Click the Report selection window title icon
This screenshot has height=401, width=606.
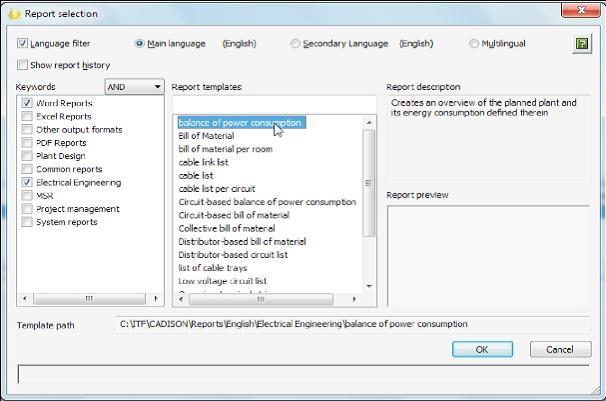[14, 14]
